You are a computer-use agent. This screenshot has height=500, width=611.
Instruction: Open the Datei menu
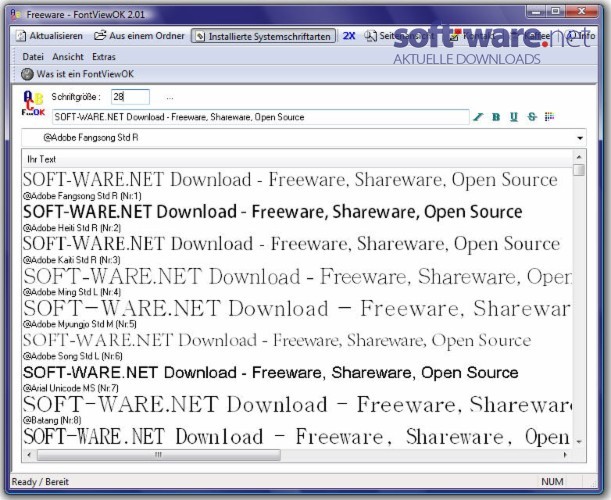tap(33, 57)
